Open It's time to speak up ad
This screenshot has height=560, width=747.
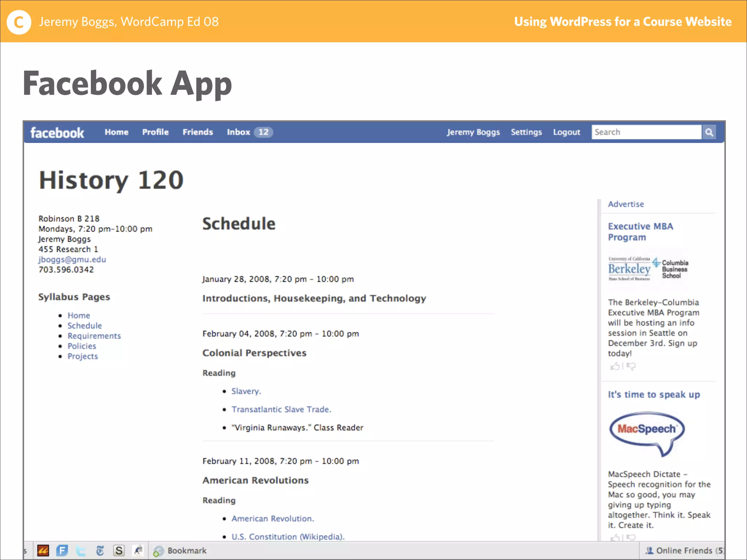coord(654,394)
